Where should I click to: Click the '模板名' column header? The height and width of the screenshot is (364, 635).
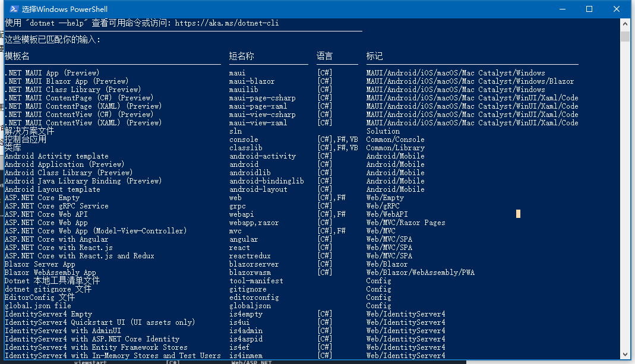click(17, 56)
